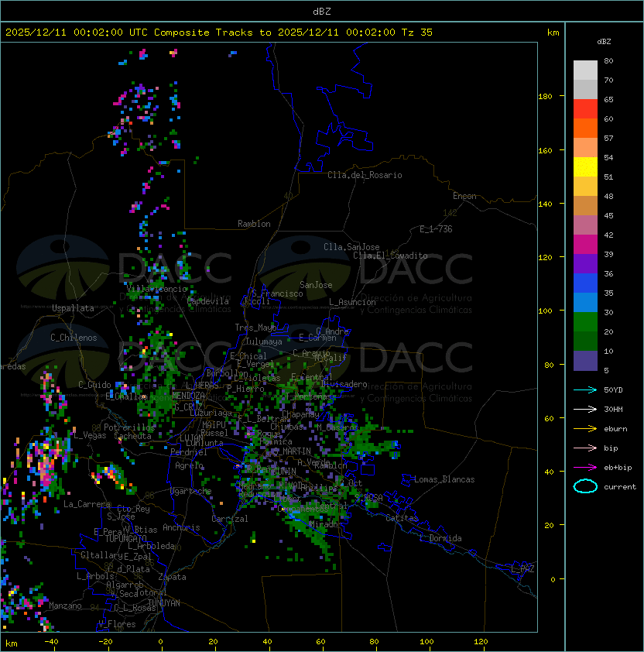Click the white 30HM arrow in legend
Image resolution: width=644 pixels, height=652 pixels.
(585, 410)
